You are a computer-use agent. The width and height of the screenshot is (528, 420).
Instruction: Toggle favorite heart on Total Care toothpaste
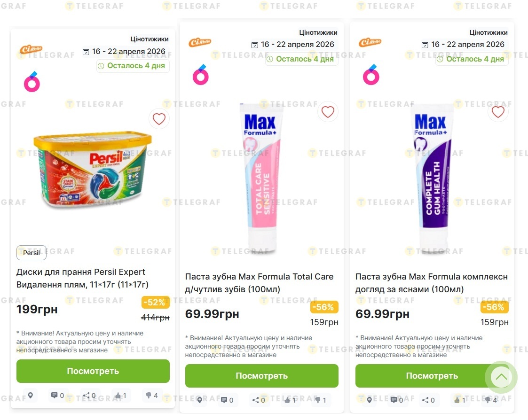tap(328, 112)
